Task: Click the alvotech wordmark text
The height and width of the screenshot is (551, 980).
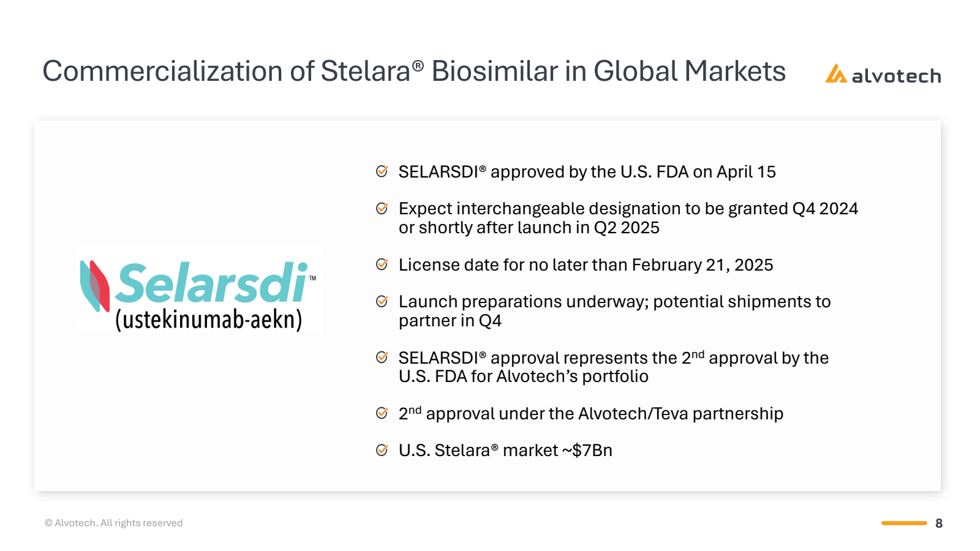Action: pyautogui.click(x=896, y=76)
